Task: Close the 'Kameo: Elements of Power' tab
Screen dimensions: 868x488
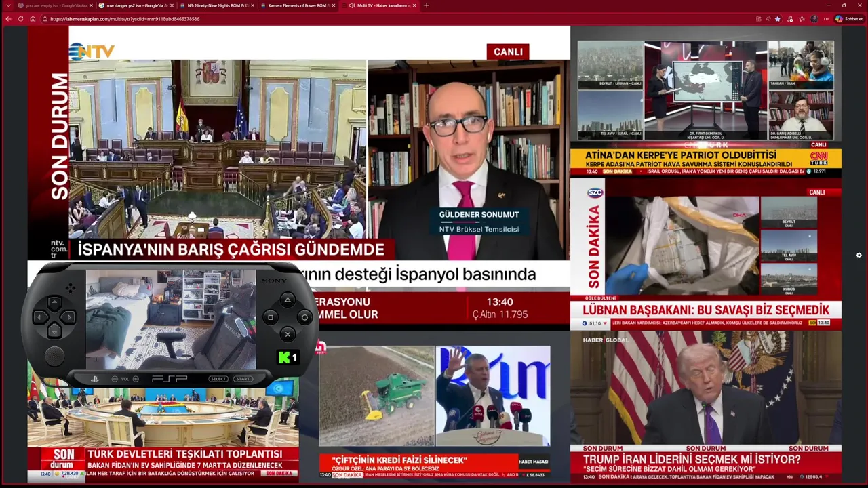Action: tap(333, 5)
